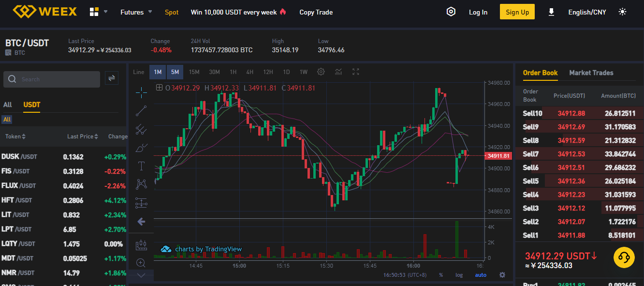This screenshot has width=644, height=286.
Task: Open the indicators chart icon
Action: click(x=338, y=72)
